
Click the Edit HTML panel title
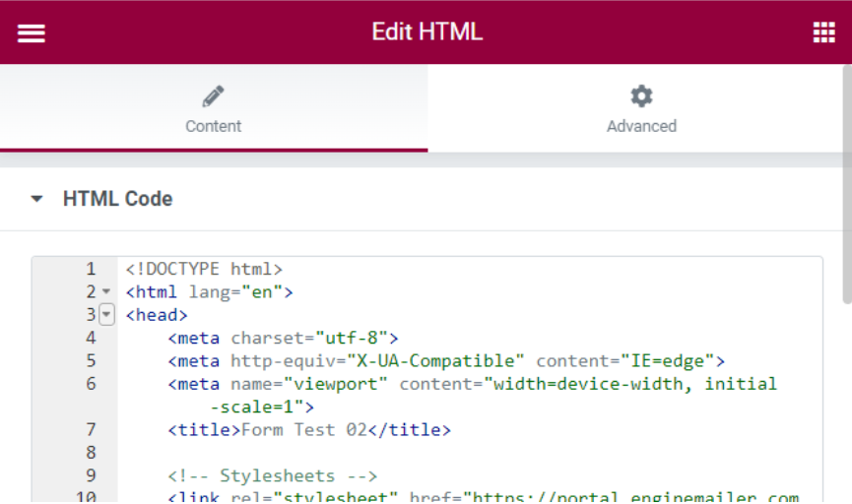point(426,31)
